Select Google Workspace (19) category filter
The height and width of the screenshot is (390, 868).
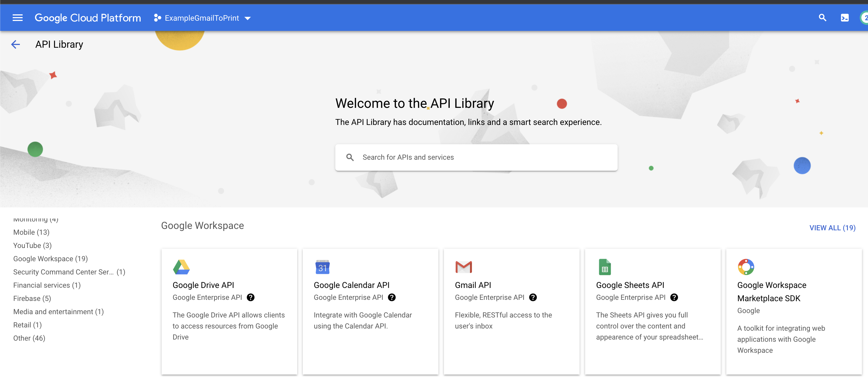tap(50, 258)
